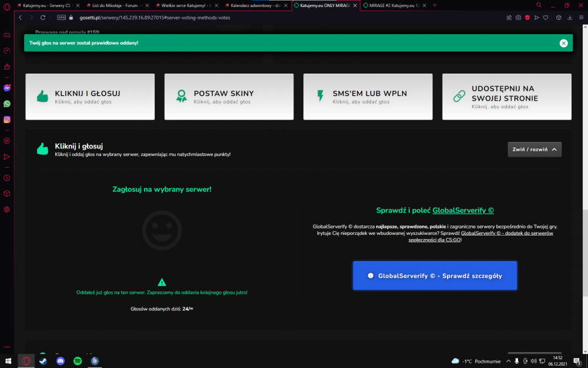Open Windows notification center icon

coord(577,362)
